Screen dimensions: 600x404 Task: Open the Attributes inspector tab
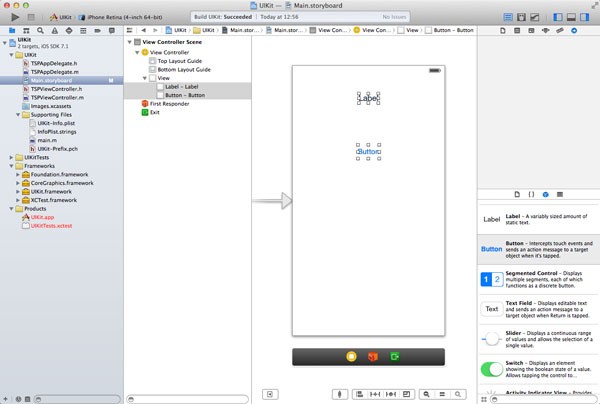[x=545, y=31]
